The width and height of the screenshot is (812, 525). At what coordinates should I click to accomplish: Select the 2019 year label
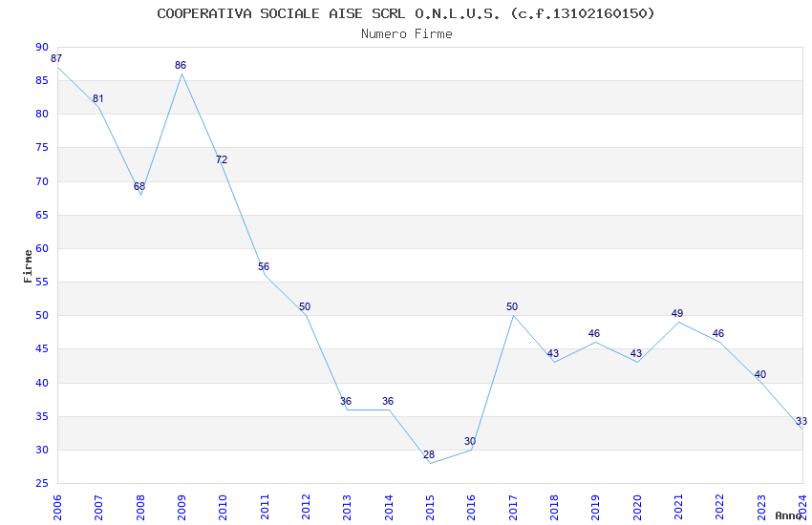click(x=596, y=507)
